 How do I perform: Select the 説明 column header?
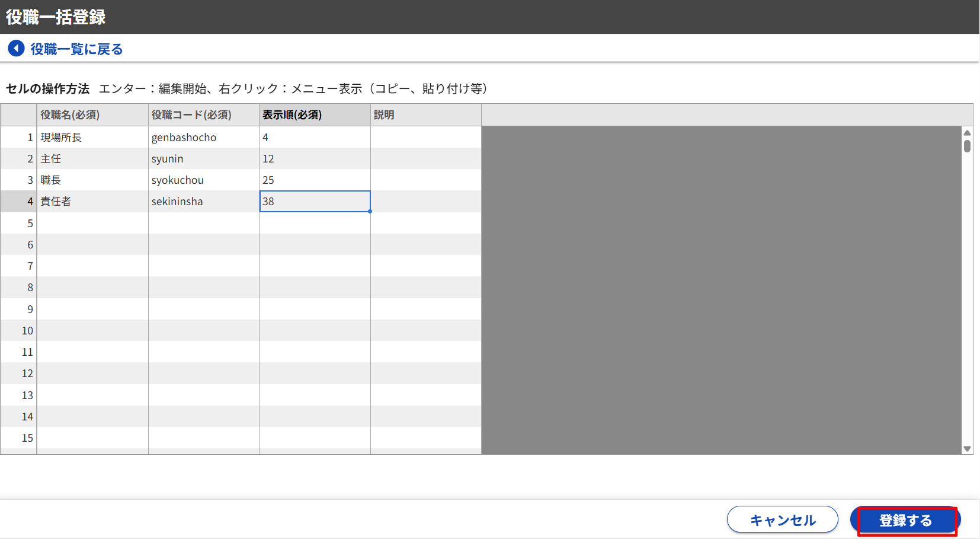click(425, 115)
